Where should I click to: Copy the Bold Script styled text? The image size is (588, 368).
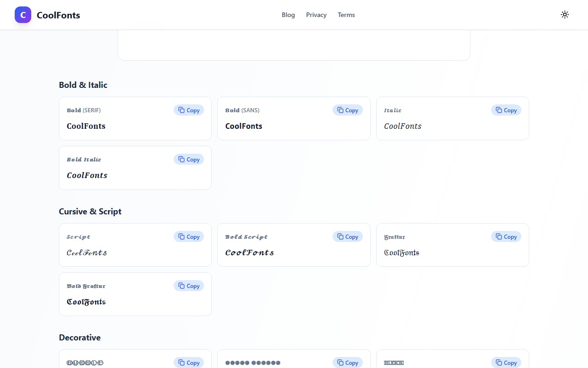pyautogui.click(x=348, y=236)
